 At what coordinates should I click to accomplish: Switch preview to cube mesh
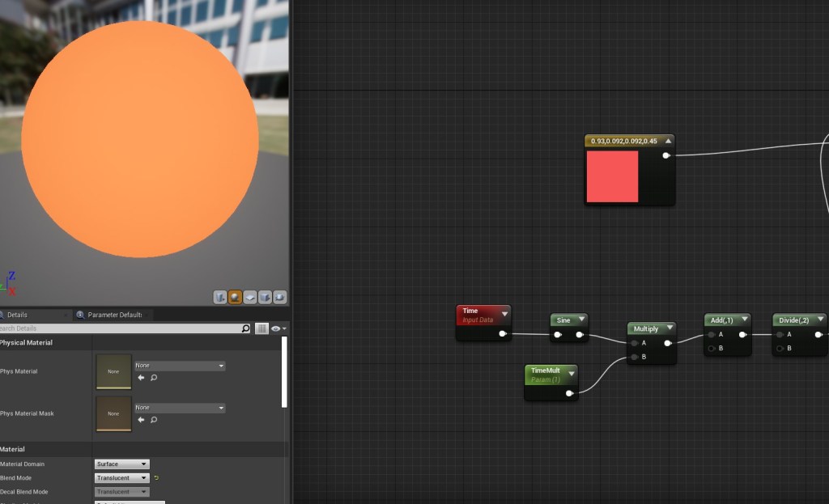pyautogui.click(x=265, y=297)
